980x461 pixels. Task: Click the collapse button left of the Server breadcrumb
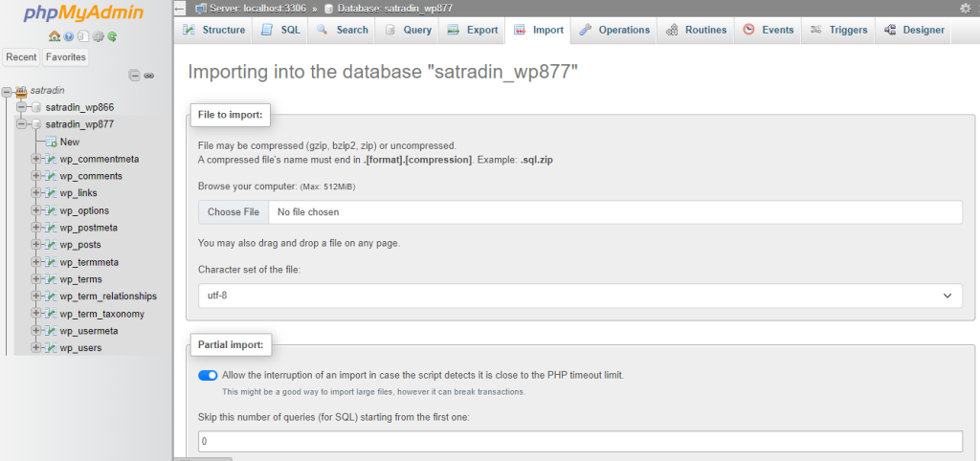click(x=180, y=9)
